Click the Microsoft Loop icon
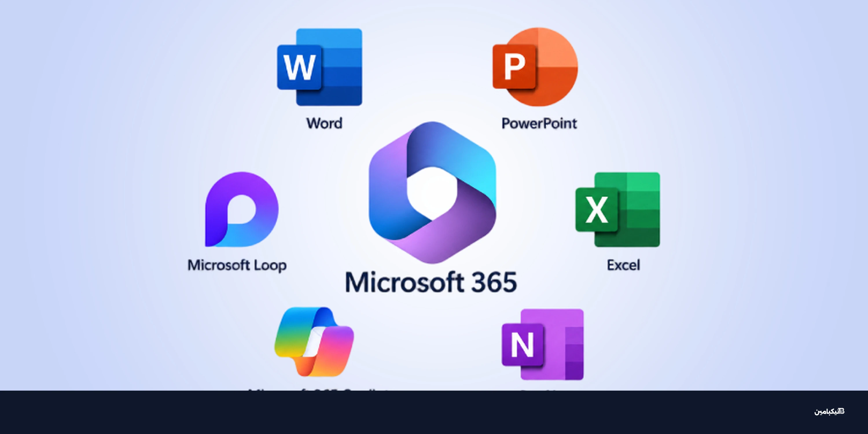 242,209
